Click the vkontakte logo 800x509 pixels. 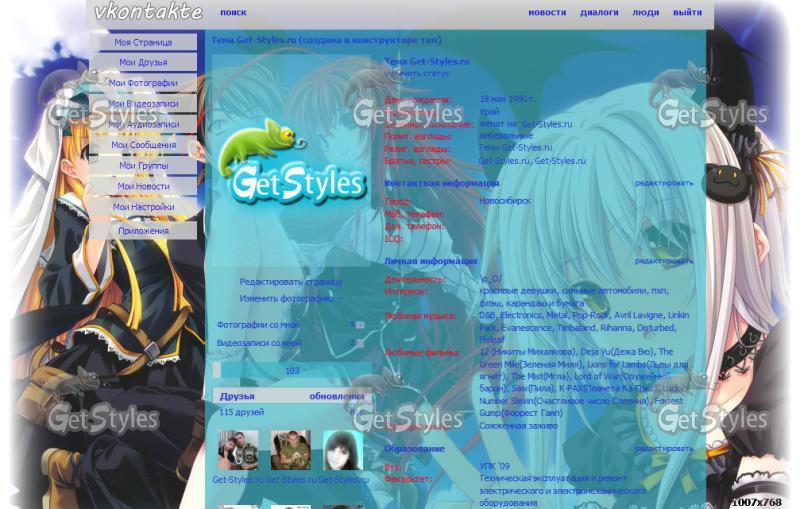click(x=148, y=13)
